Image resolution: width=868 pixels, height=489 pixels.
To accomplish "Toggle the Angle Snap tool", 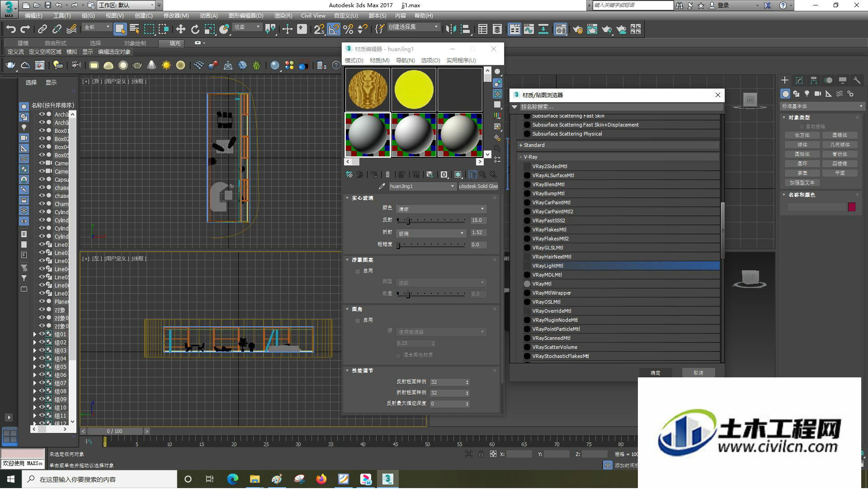I will [x=334, y=29].
